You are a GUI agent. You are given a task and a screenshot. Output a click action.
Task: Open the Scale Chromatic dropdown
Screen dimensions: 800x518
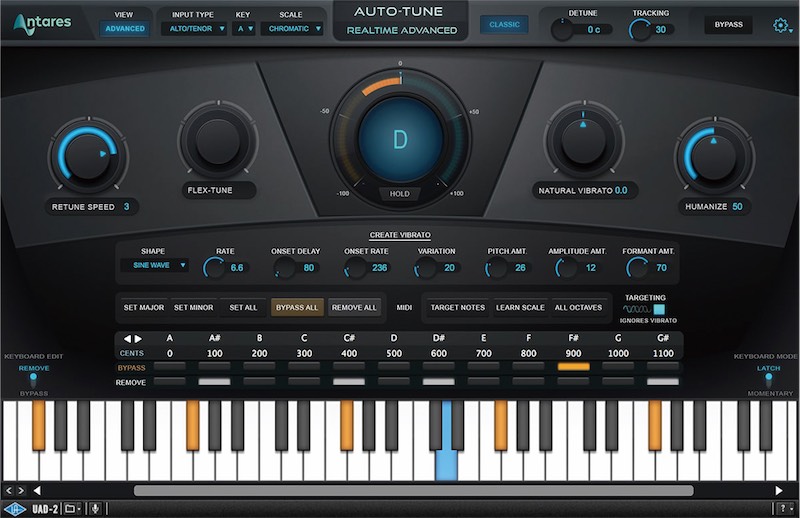pos(292,29)
